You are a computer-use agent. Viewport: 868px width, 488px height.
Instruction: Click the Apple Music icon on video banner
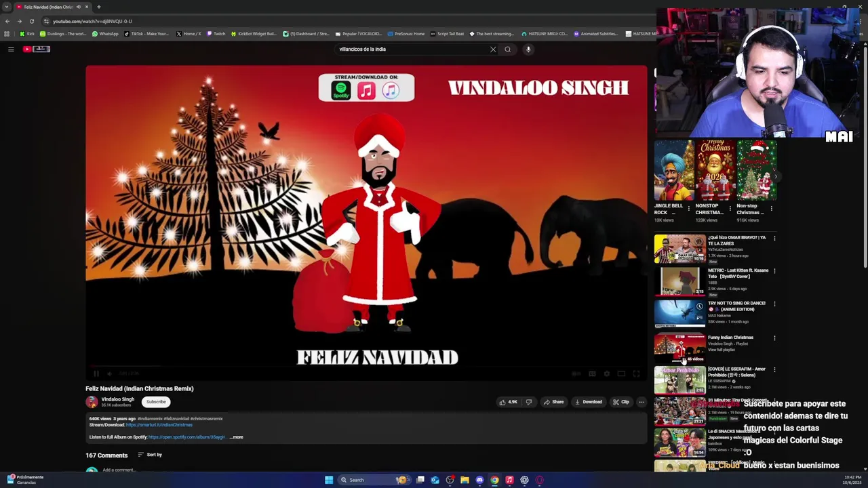[x=366, y=90]
